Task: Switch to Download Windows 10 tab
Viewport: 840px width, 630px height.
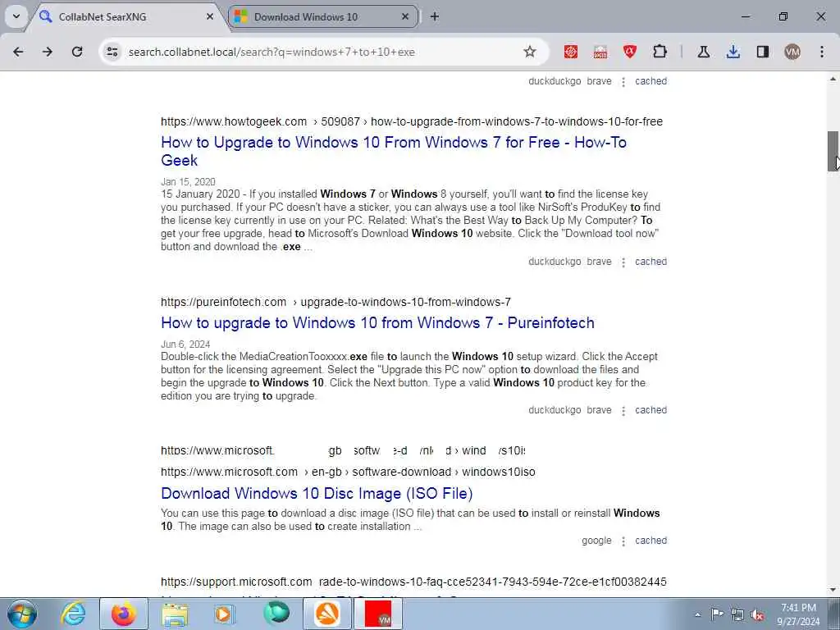Action: 323,16
